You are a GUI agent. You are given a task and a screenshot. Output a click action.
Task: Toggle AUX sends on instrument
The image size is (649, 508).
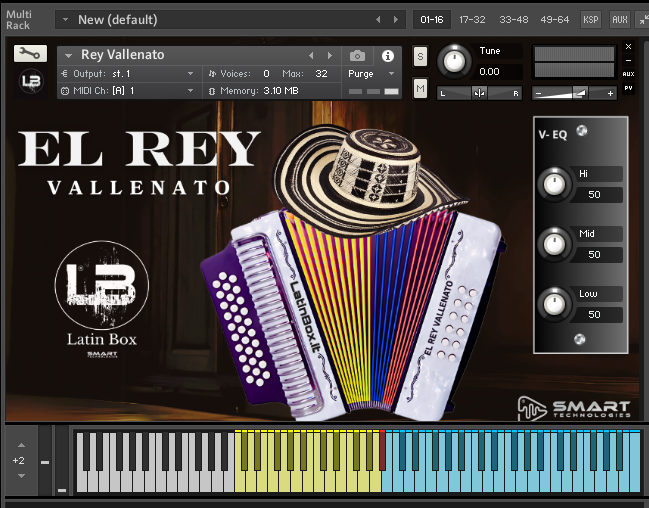point(628,74)
